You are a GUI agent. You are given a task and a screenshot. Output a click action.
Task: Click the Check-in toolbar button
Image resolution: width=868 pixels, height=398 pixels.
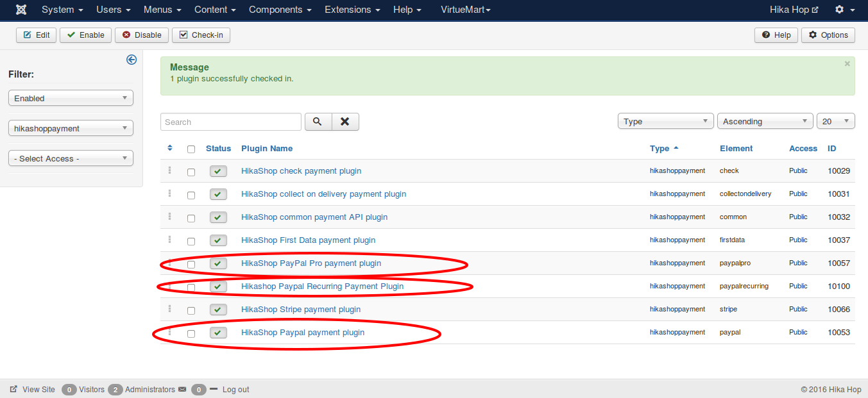tap(201, 35)
